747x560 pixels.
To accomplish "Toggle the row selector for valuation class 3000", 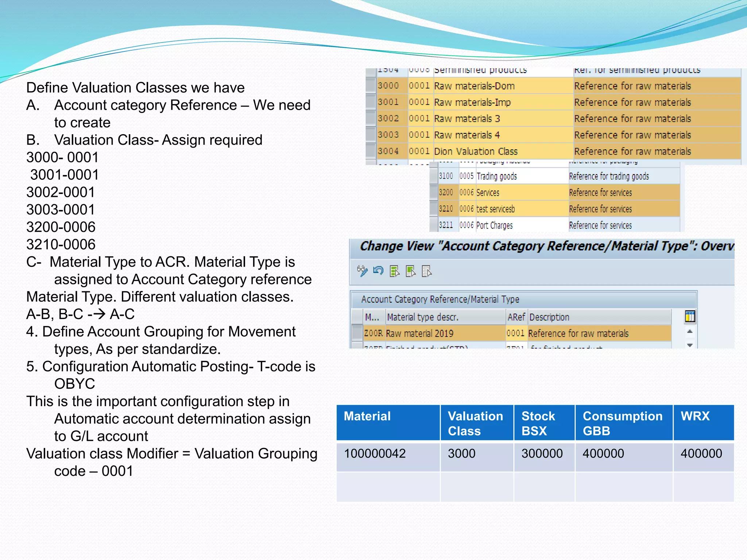I will [x=371, y=86].
